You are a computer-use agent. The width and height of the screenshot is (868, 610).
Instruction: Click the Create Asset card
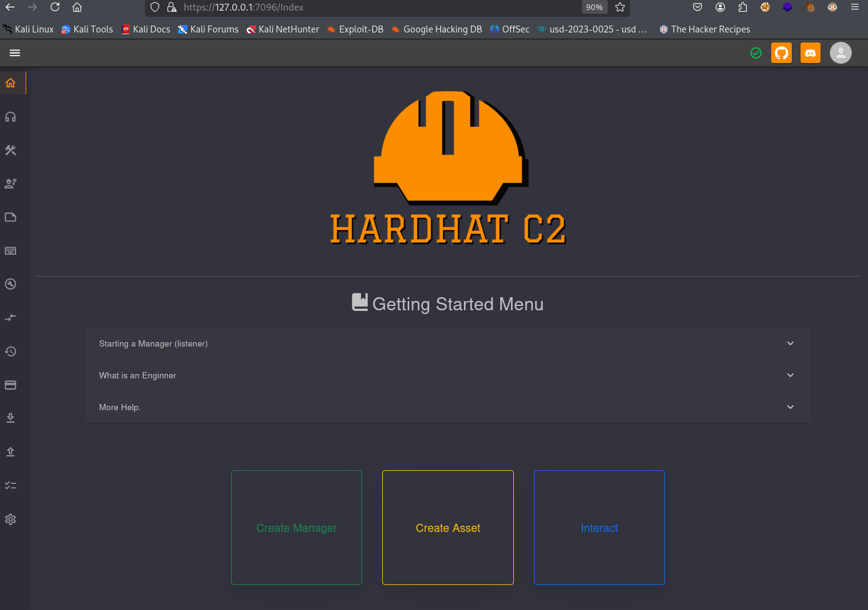(448, 528)
